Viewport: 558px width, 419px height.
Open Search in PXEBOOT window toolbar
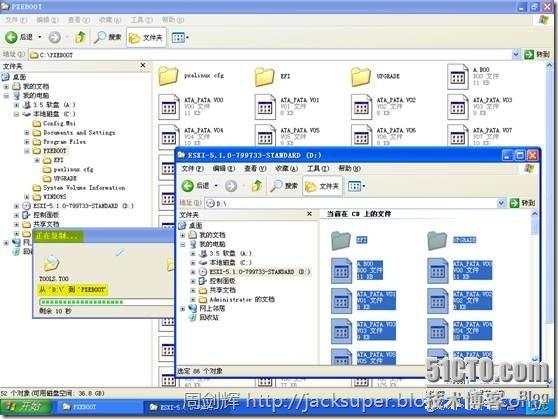tap(107, 37)
